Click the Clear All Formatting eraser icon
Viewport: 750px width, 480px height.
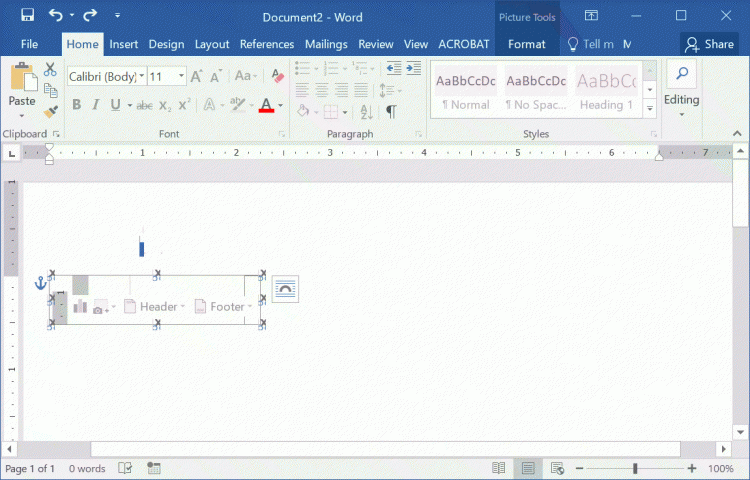(278, 77)
